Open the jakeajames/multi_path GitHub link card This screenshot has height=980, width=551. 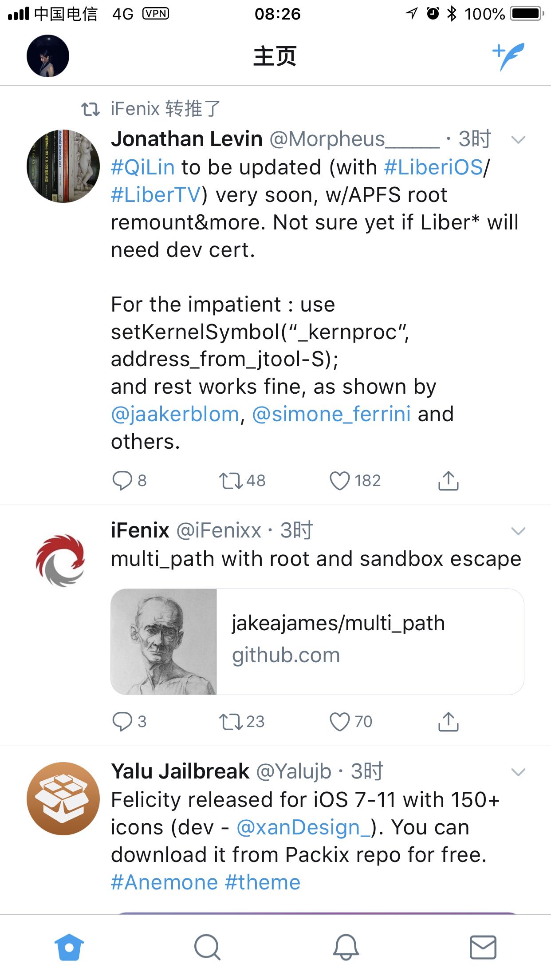317,641
